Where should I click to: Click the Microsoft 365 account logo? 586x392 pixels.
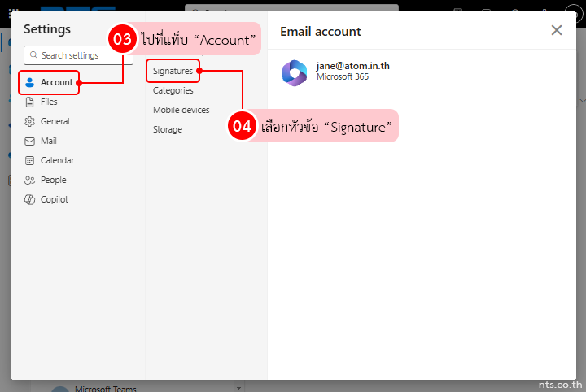(x=295, y=73)
